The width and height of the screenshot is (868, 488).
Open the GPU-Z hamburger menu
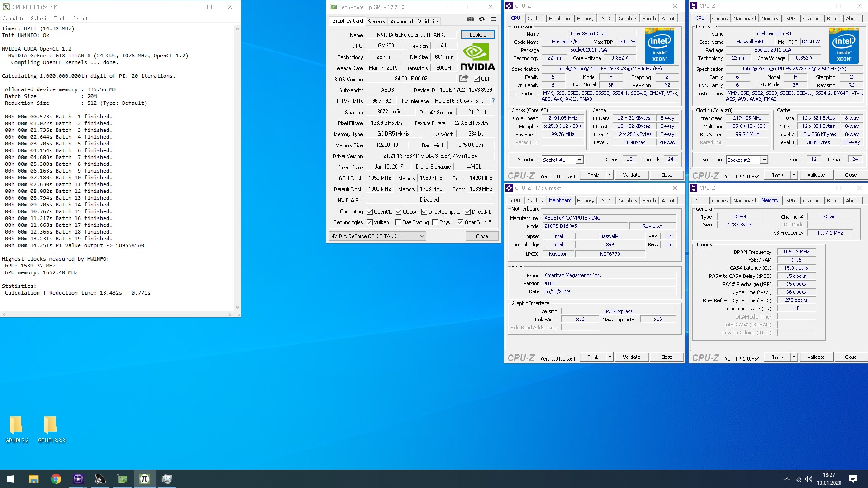tap(493, 19)
